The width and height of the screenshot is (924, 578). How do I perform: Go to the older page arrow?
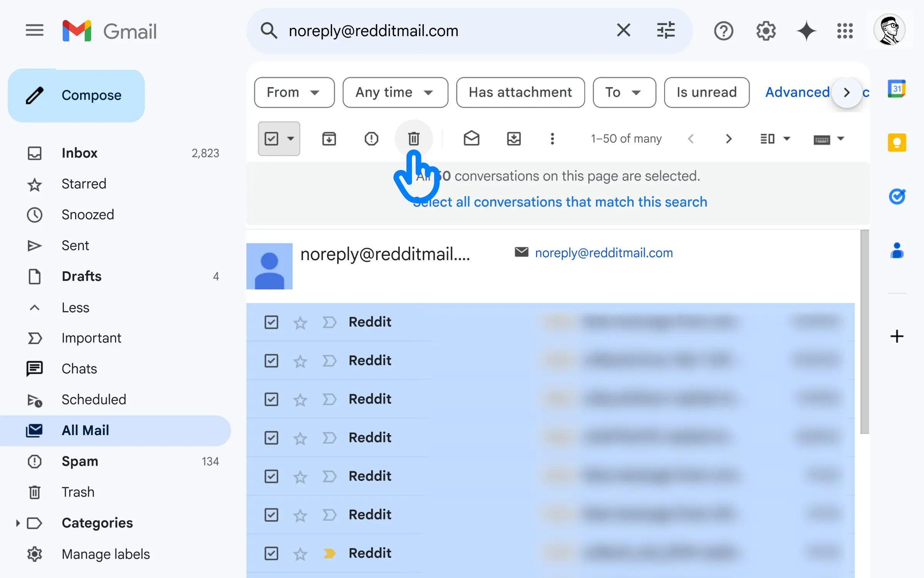(x=728, y=139)
